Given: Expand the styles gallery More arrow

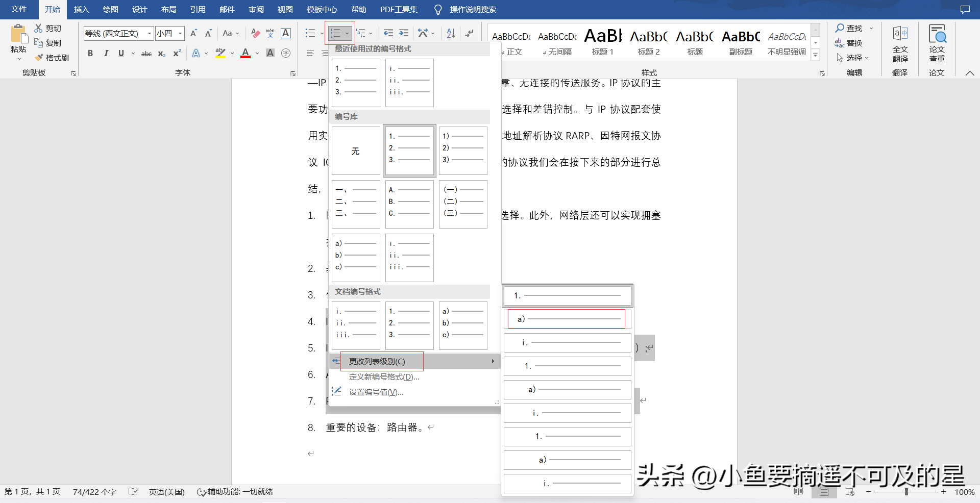Looking at the screenshot, I should point(816,55).
